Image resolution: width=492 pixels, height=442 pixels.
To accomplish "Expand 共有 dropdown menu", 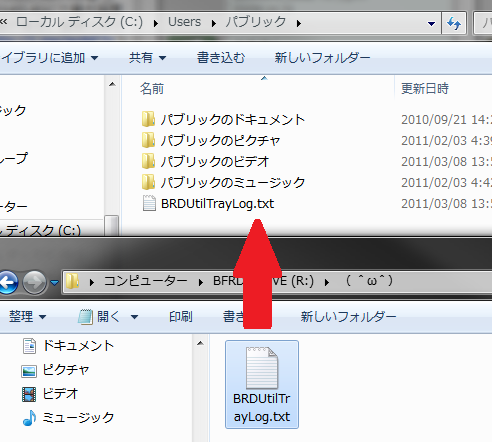I will (x=162, y=58).
